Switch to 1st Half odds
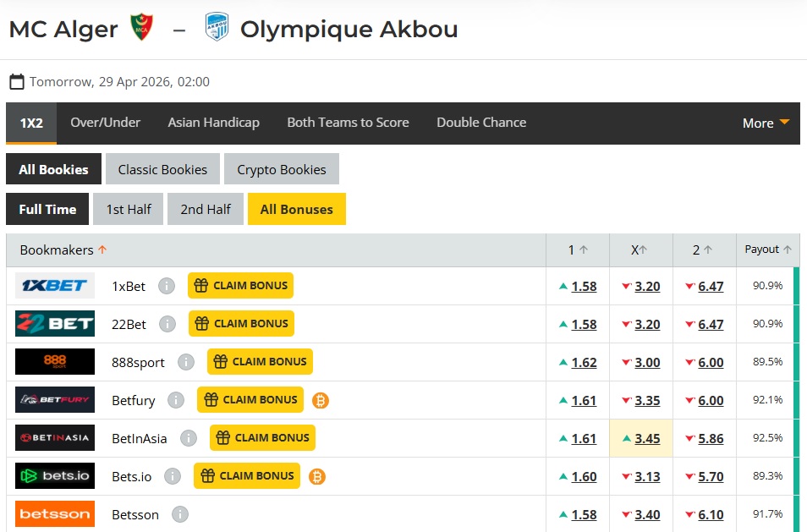This screenshot has width=807, height=532. pyautogui.click(x=128, y=209)
